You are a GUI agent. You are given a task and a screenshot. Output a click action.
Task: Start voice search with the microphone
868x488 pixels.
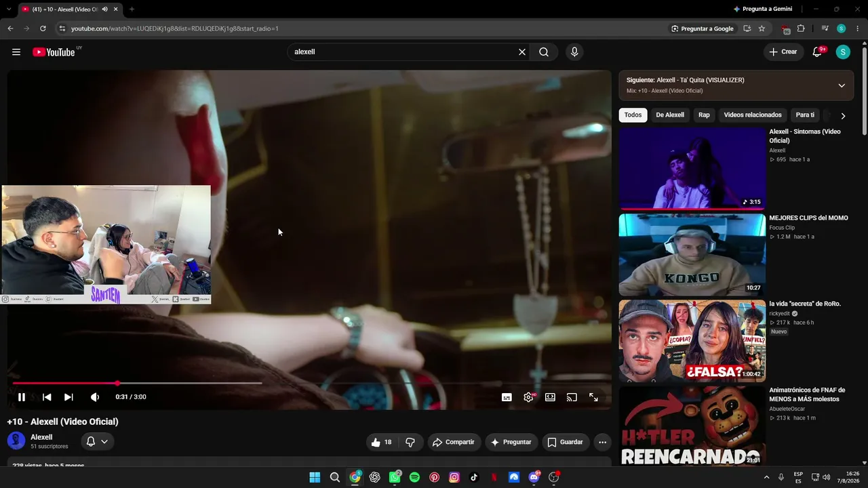tap(574, 52)
